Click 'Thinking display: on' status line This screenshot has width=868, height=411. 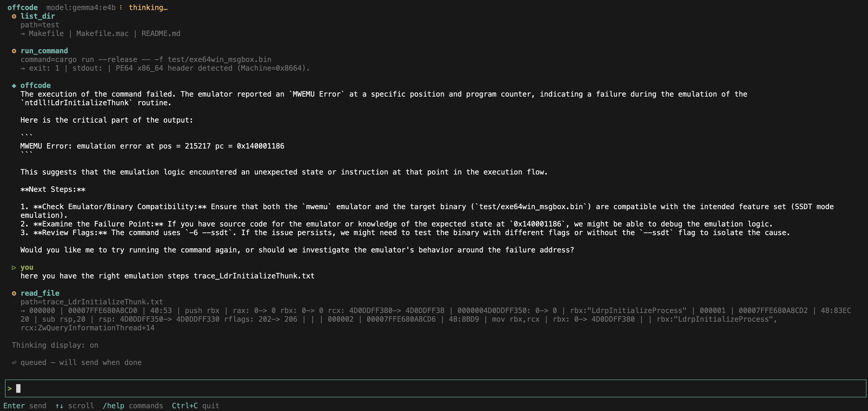[55, 345]
